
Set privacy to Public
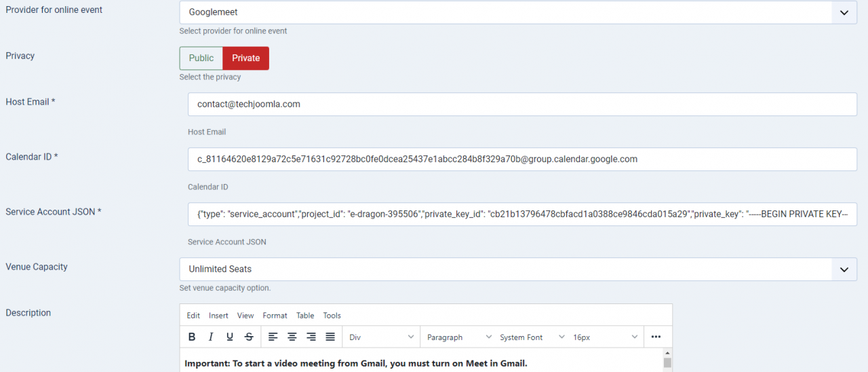[x=201, y=58]
